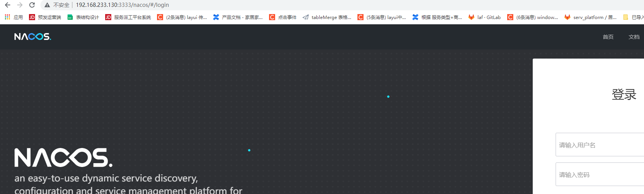Click the not-secure warning triangle icon
The height and width of the screenshot is (194, 644).
coord(47,5)
